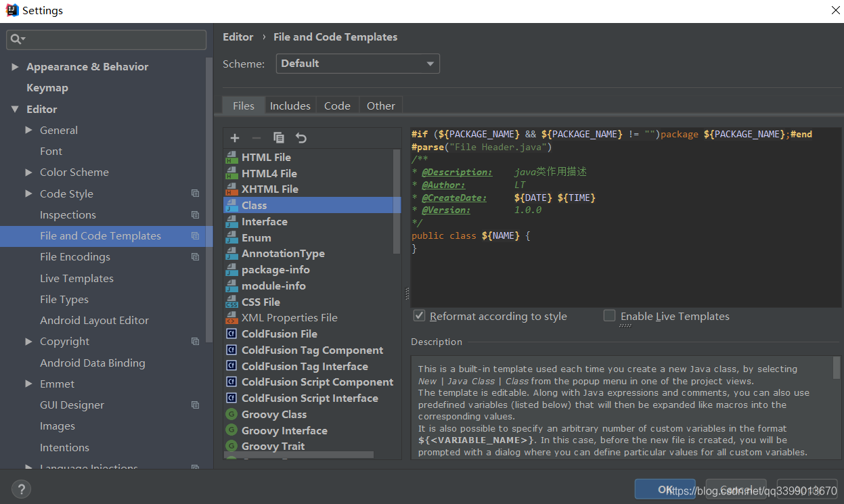This screenshot has height=504, width=844.
Task: Select Live Templates settings item
Action: coord(76,279)
